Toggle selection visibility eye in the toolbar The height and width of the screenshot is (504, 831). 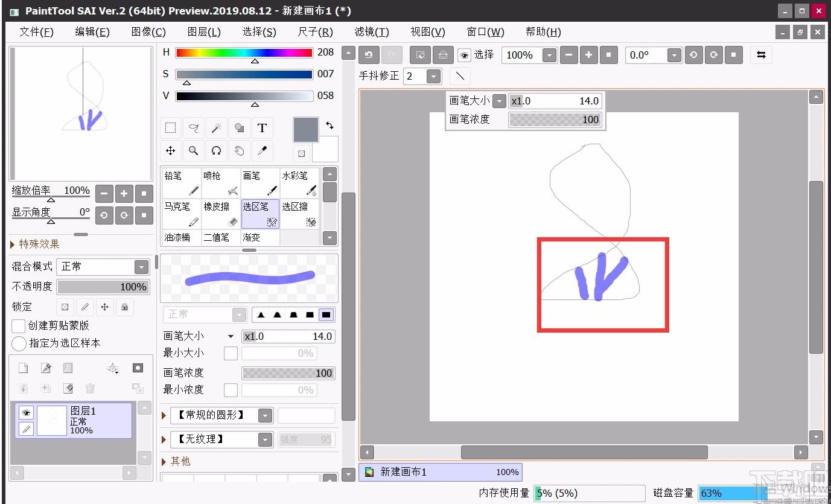tap(464, 56)
